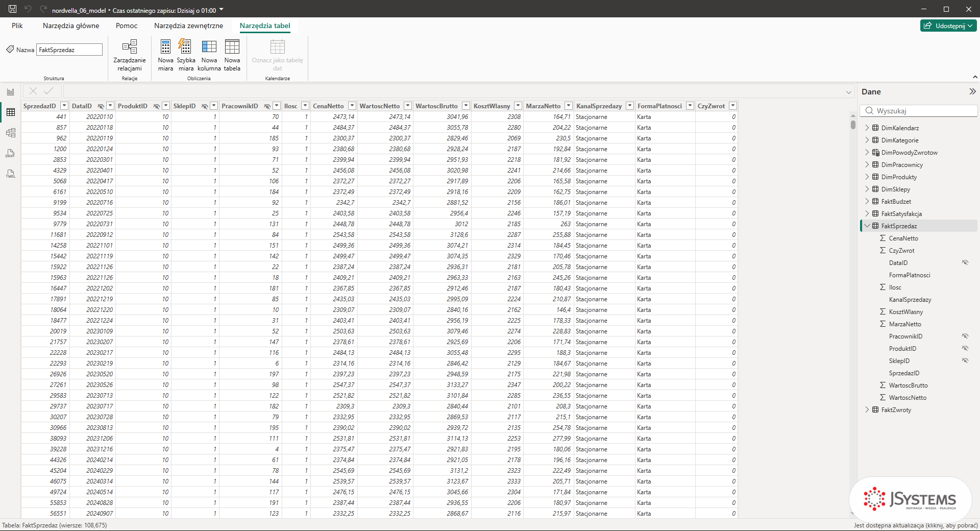Viewport: 980px width, 531px height.
Task: Create a Nowa tabela calculated table
Action: pyautogui.click(x=232, y=55)
